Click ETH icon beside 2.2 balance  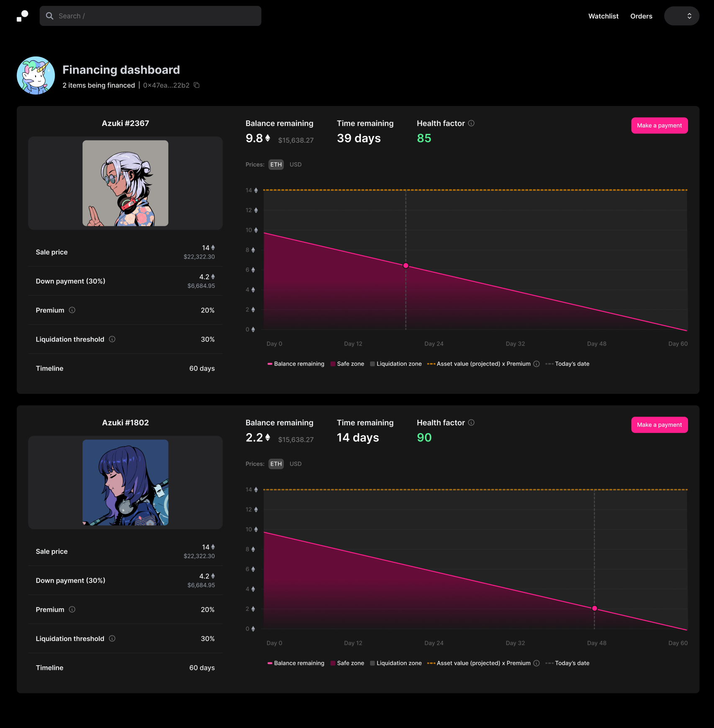point(267,438)
